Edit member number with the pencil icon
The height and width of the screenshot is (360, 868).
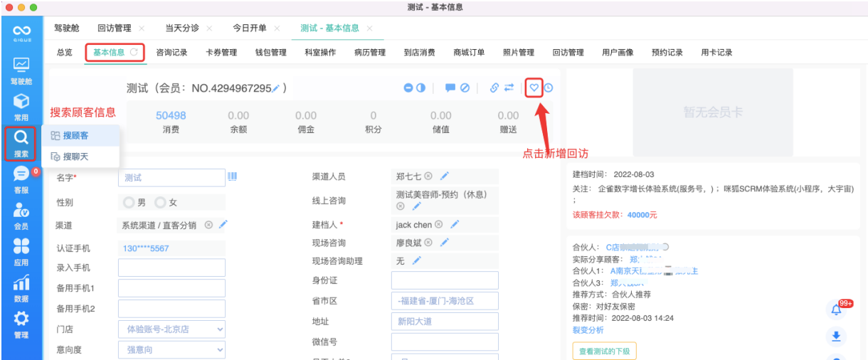pos(276,88)
